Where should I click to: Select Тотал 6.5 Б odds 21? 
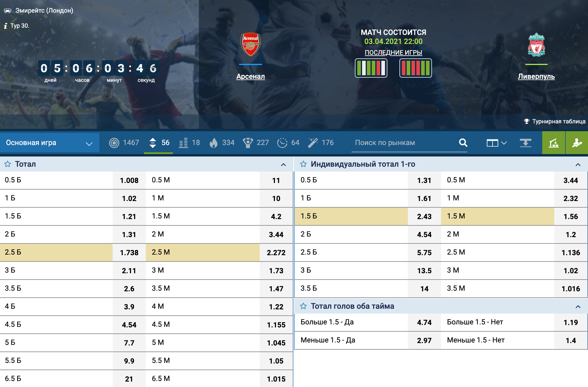(x=129, y=379)
